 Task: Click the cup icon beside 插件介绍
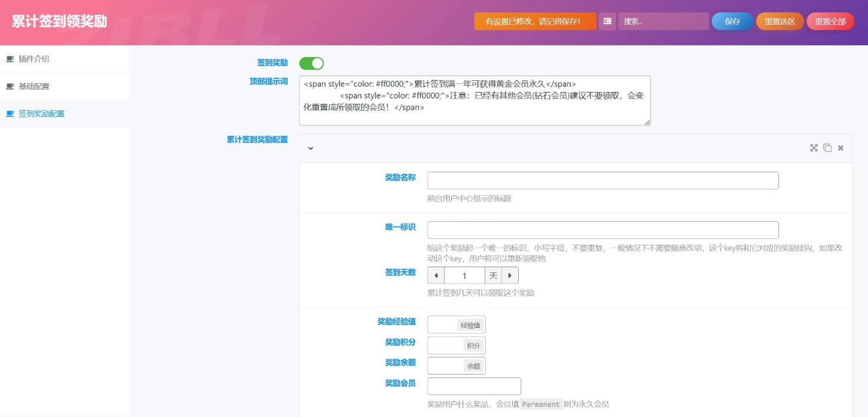point(10,59)
